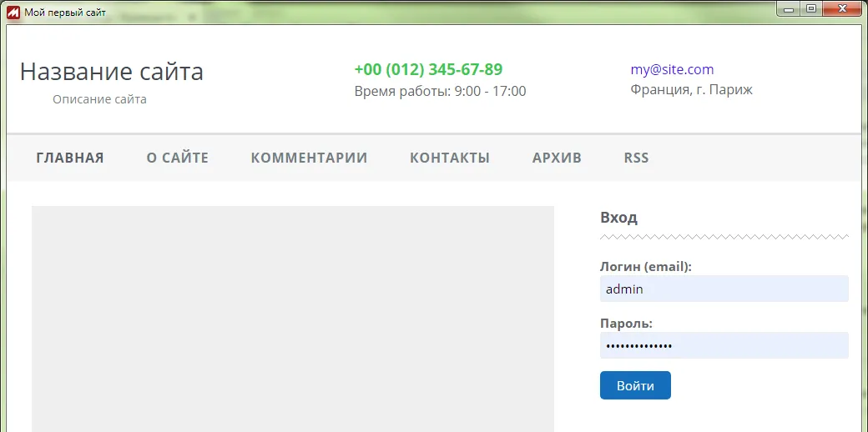Open the АРХИВ section

(x=557, y=158)
